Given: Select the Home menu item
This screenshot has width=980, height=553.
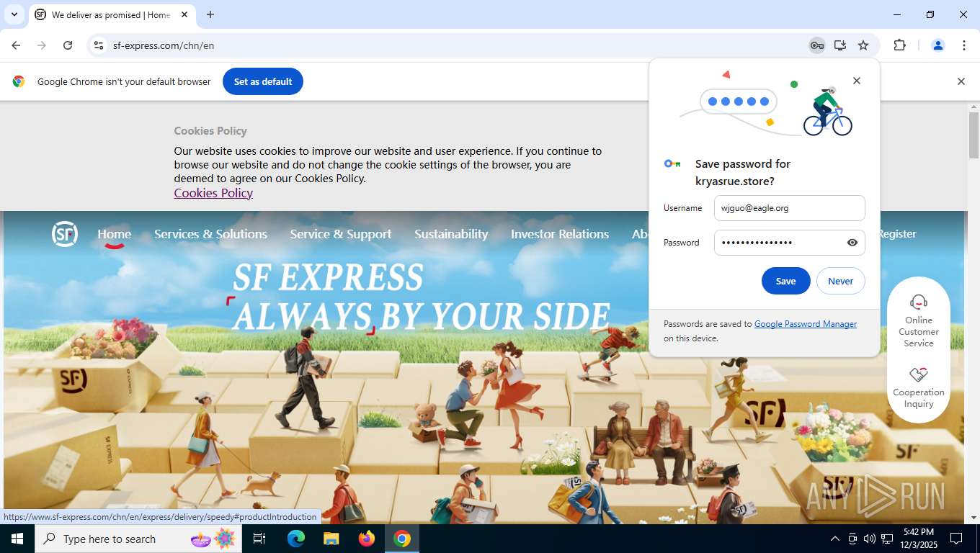Looking at the screenshot, I should [115, 234].
